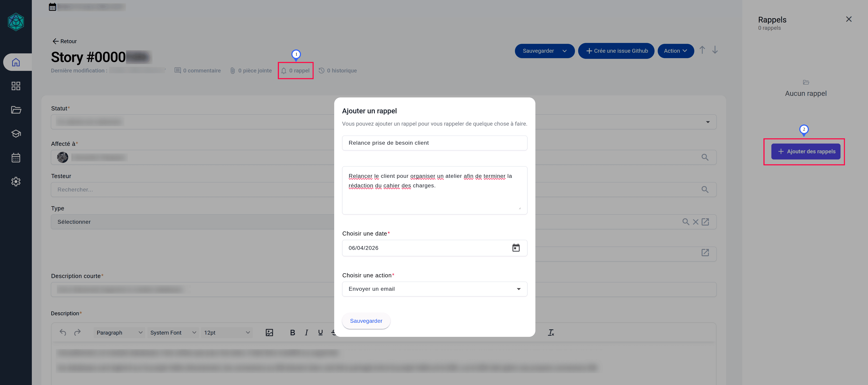Viewport: 868px width, 385px height.
Task: Click the graduation cap sidebar icon
Action: pos(16,134)
